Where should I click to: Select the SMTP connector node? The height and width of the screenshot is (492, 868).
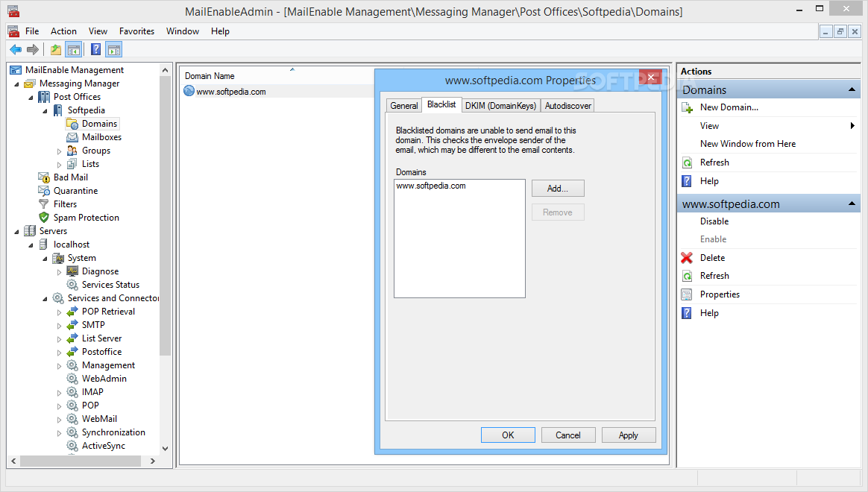[93, 325]
